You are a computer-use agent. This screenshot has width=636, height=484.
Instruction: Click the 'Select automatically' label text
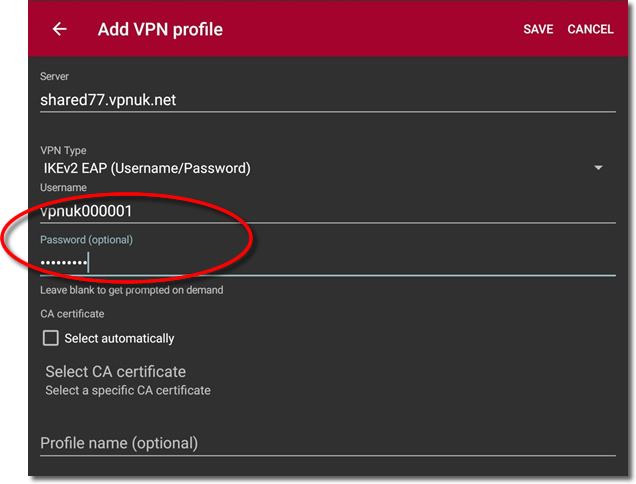[119, 338]
